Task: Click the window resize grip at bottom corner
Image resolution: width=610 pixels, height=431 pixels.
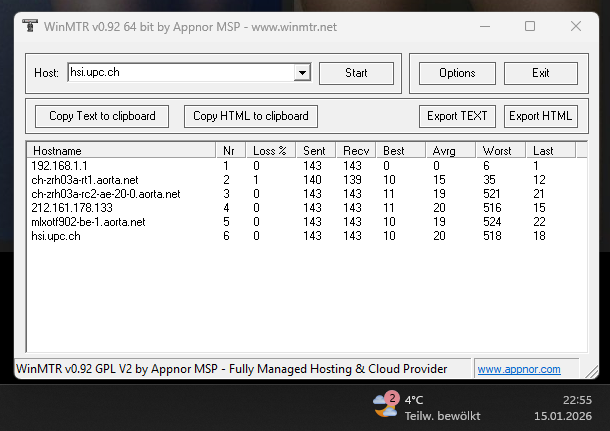Action: coord(592,371)
